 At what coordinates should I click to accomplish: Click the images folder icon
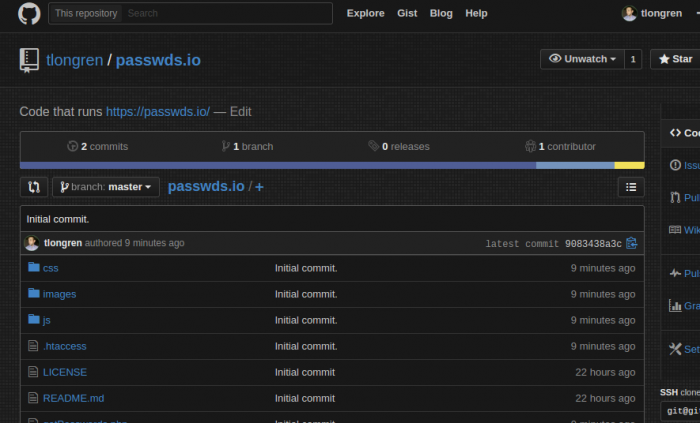[x=33, y=293]
